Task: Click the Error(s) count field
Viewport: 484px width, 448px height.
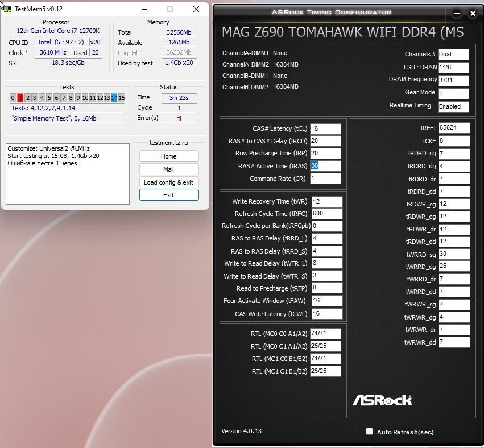Action: (x=179, y=118)
